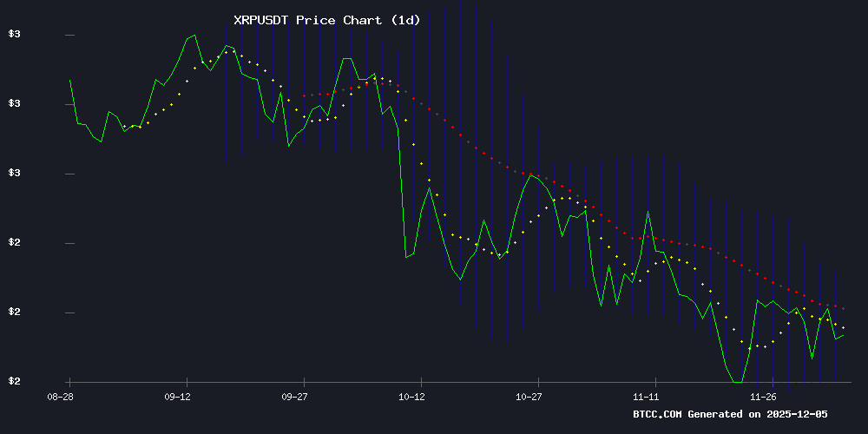The image size is (868, 434).
Task: Click the first red dotted average point
Action: click(304, 95)
